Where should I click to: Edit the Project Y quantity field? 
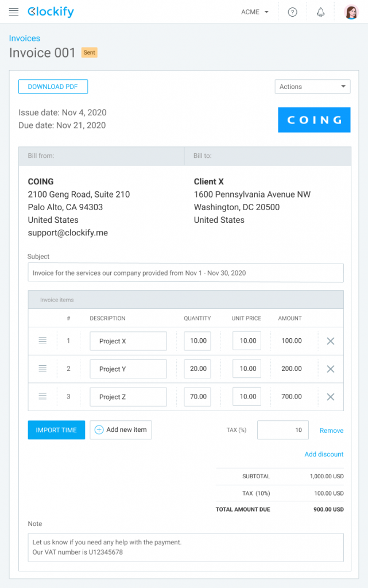[197, 369]
